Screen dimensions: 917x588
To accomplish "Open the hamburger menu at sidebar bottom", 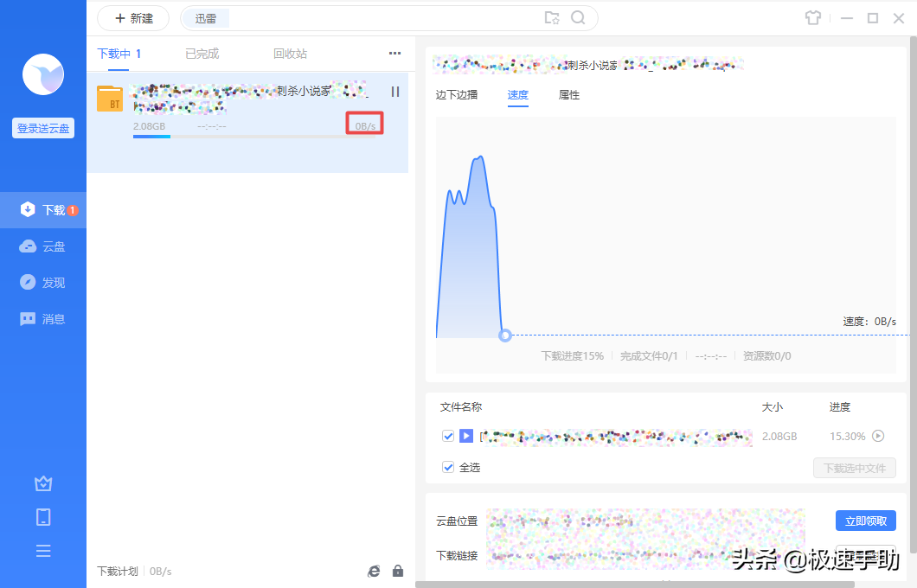I will click(x=43, y=550).
